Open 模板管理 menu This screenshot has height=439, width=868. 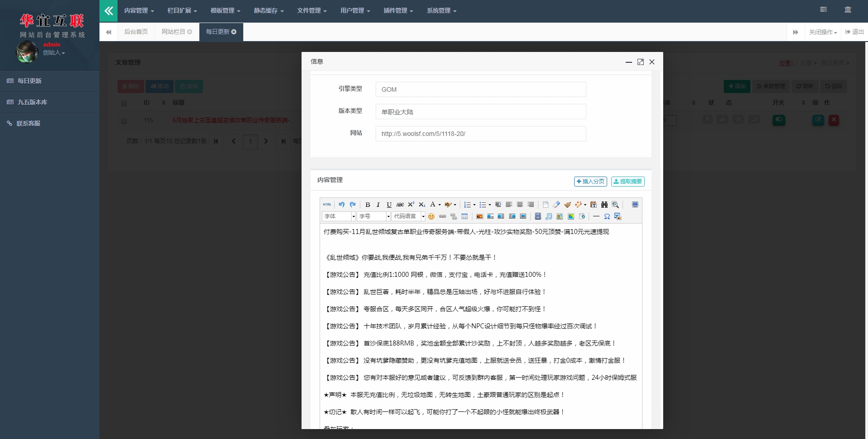(x=225, y=11)
